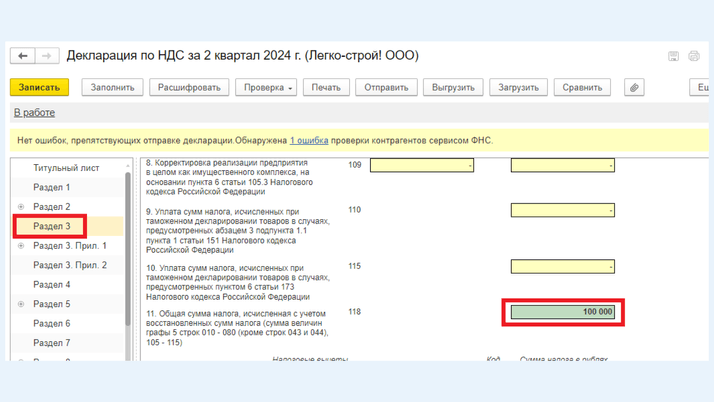Click the green 100 000 field of line 118
This screenshot has height=402, width=714.
coord(563,312)
